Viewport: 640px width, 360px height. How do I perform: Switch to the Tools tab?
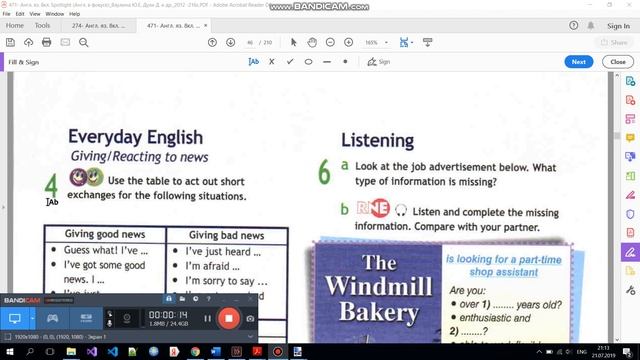click(42, 25)
